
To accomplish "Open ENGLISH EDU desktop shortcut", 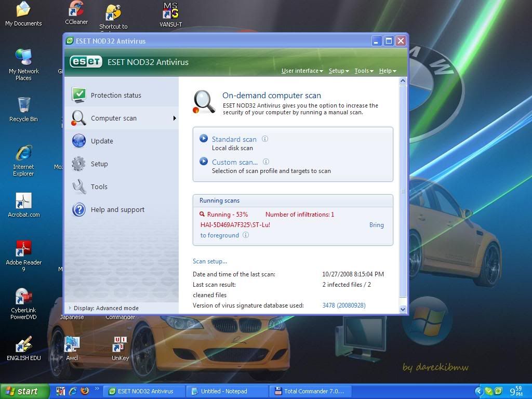I will [24, 348].
